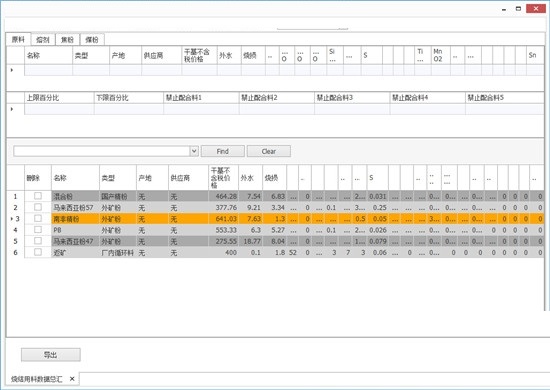The image size is (550, 390).
Task: Open the search combo box dropdown arrow
Action: pyautogui.click(x=194, y=151)
